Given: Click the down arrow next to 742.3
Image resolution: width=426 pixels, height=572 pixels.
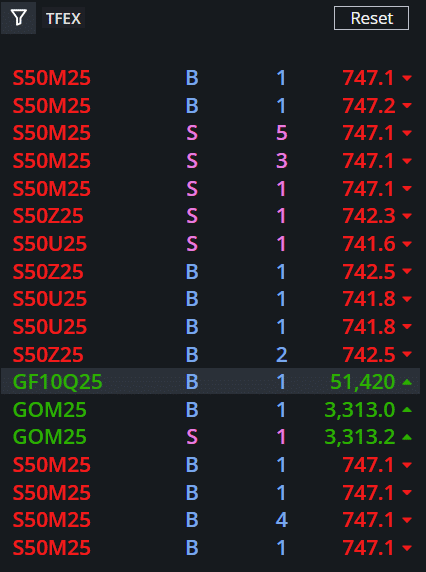Looking at the screenshot, I should [407, 216].
